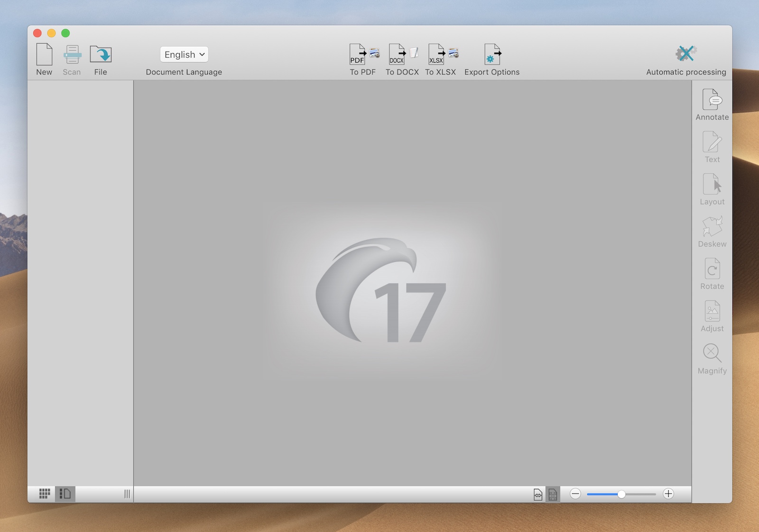Minimize the window with yellow button
Viewport: 759px width, 532px height.
(x=52, y=33)
